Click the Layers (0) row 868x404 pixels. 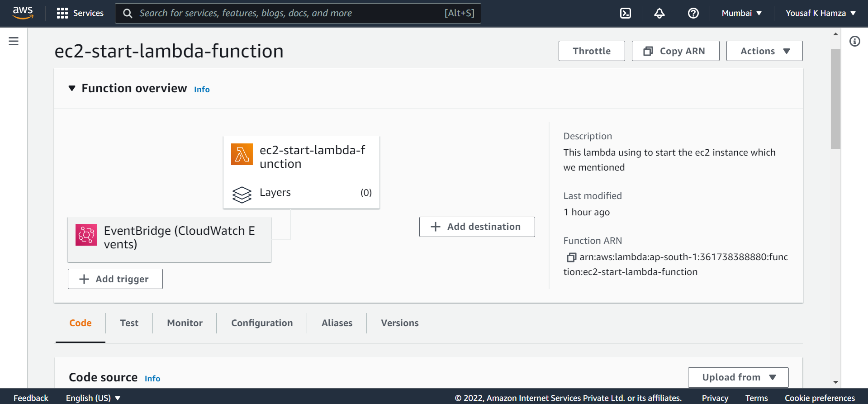pyautogui.click(x=301, y=193)
